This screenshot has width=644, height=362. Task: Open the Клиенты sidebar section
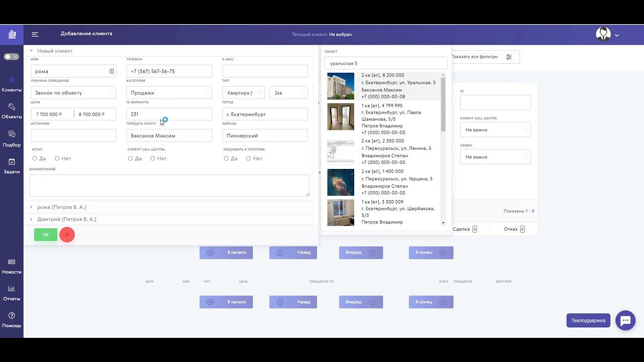tap(12, 84)
